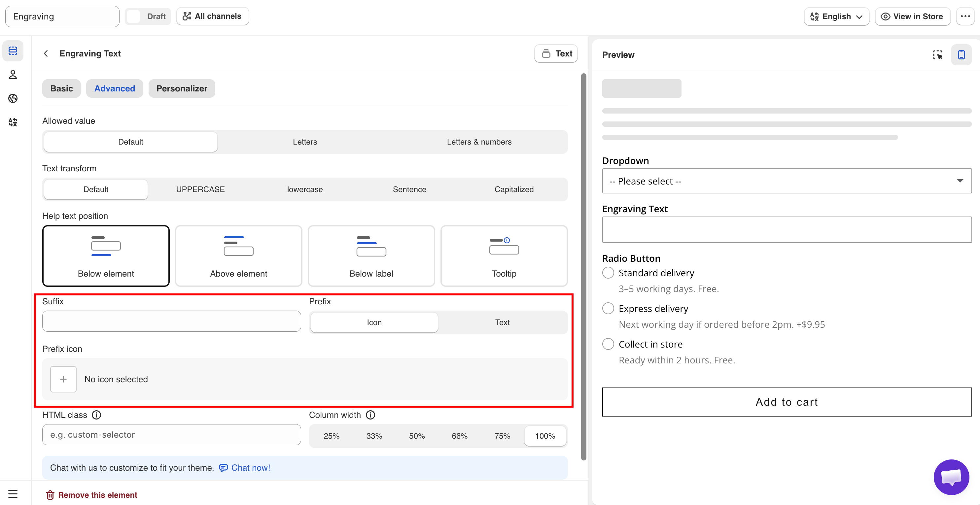Click Remove this element
Image resolution: width=980 pixels, height=505 pixels.
[91, 495]
